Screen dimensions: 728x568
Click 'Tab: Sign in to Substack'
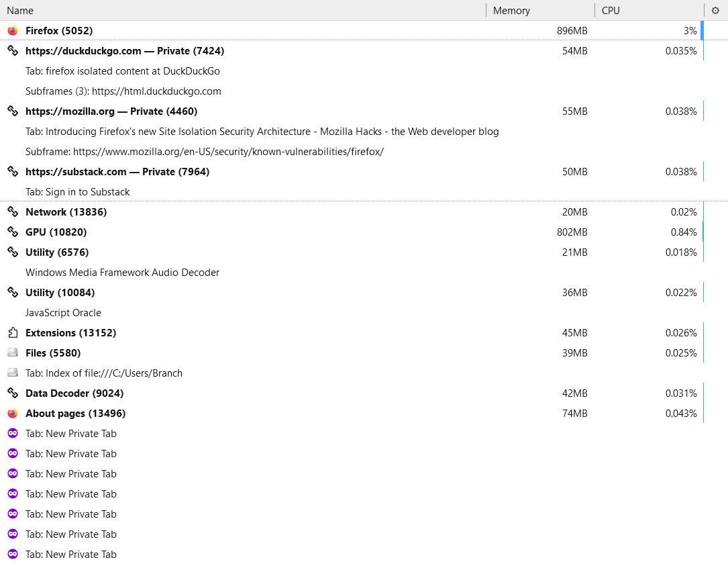[x=78, y=192]
